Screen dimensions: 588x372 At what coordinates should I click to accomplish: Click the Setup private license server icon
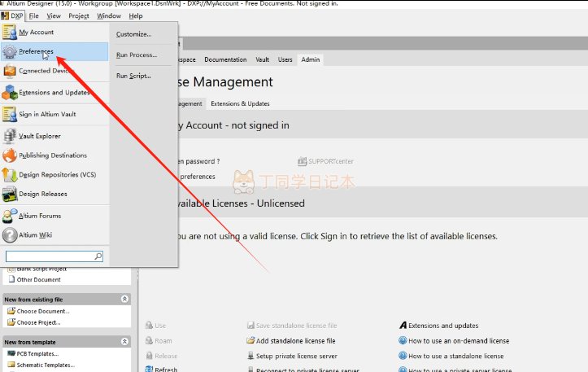(x=250, y=356)
